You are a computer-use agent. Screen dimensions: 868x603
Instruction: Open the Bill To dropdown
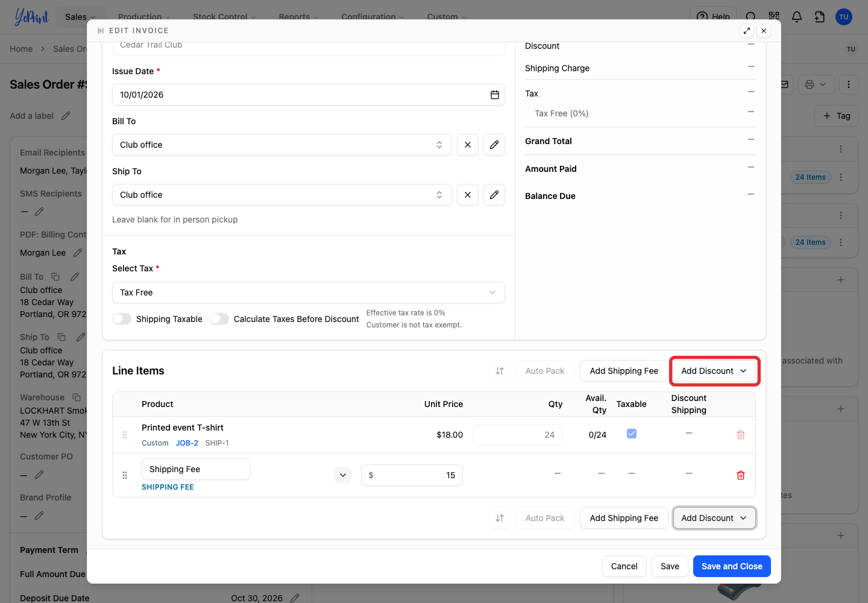pos(282,145)
